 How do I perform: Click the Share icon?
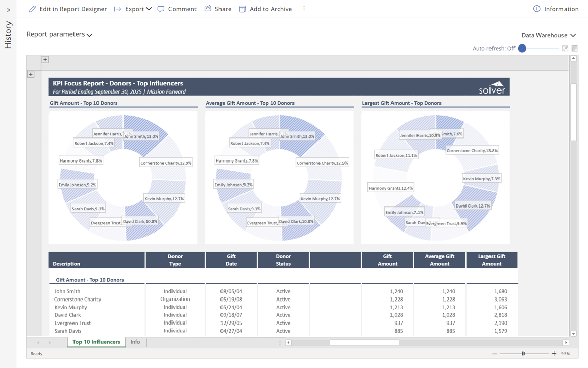(x=208, y=9)
